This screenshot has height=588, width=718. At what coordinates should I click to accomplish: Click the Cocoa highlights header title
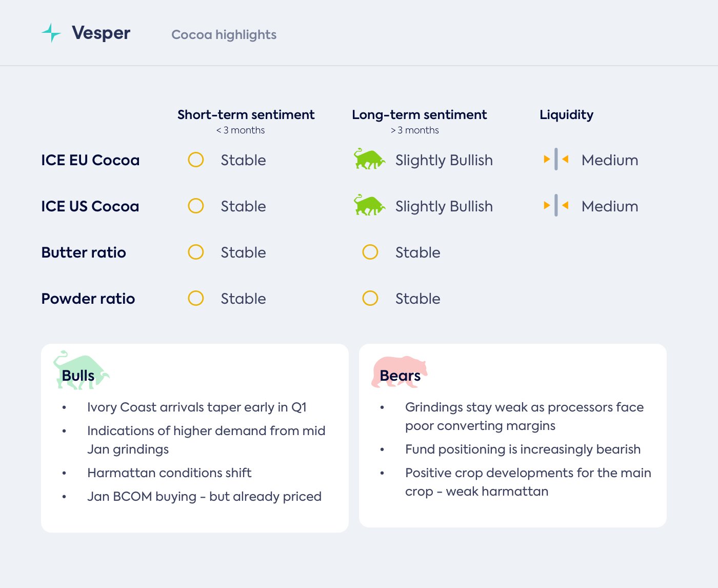[x=224, y=34]
